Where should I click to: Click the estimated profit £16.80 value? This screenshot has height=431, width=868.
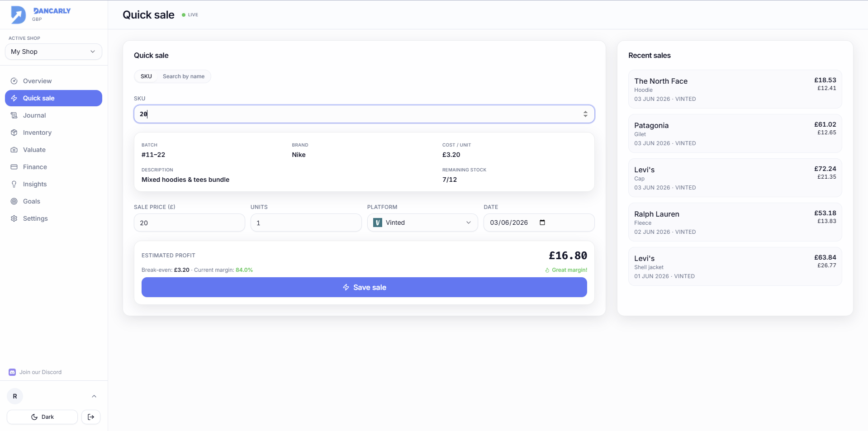(x=568, y=256)
